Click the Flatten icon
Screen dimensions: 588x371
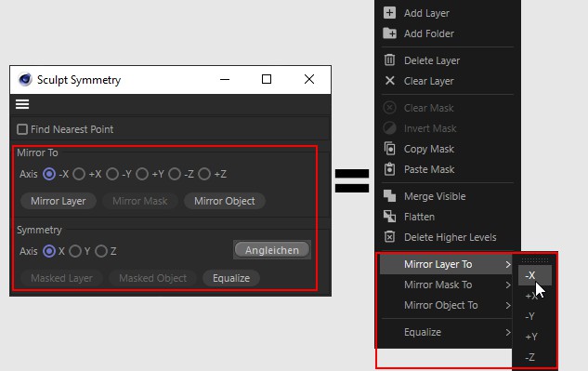389,217
